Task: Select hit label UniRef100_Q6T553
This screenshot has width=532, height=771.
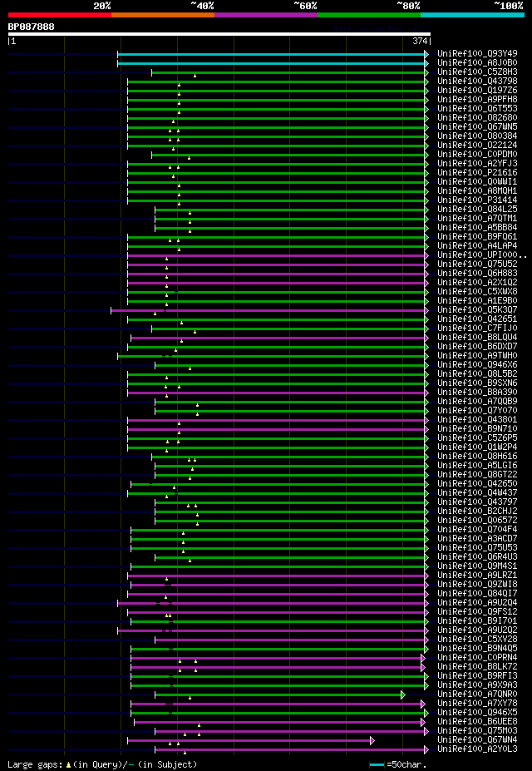Action: coord(477,108)
